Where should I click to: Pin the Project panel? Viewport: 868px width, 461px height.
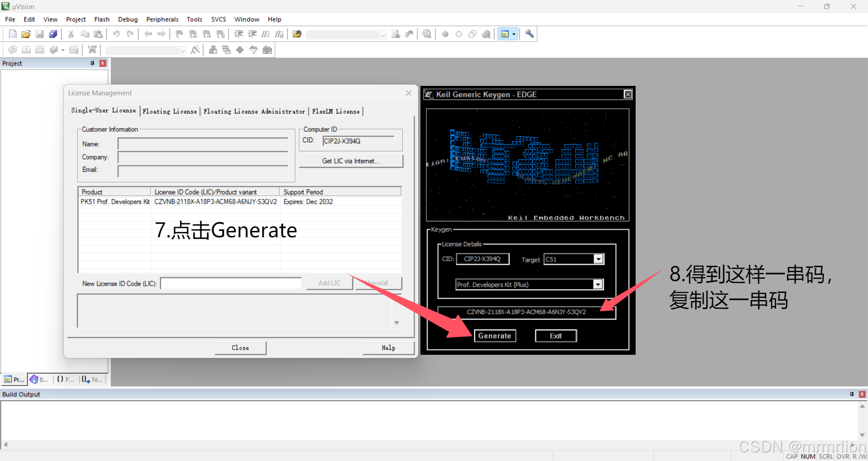[x=92, y=63]
